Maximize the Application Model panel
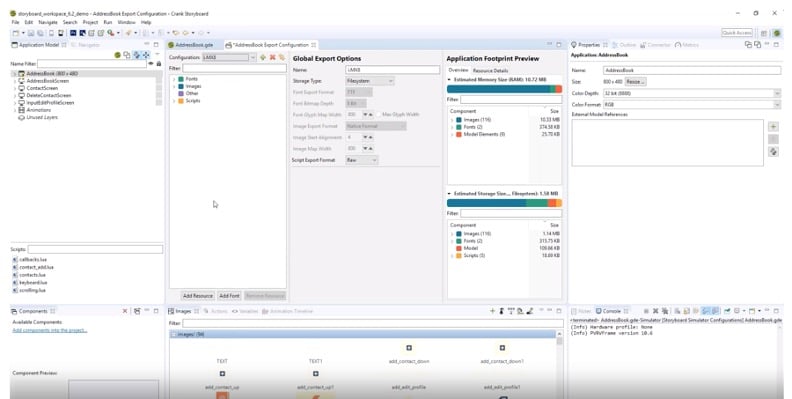This screenshot has width=792, height=399. tap(156, 45)
